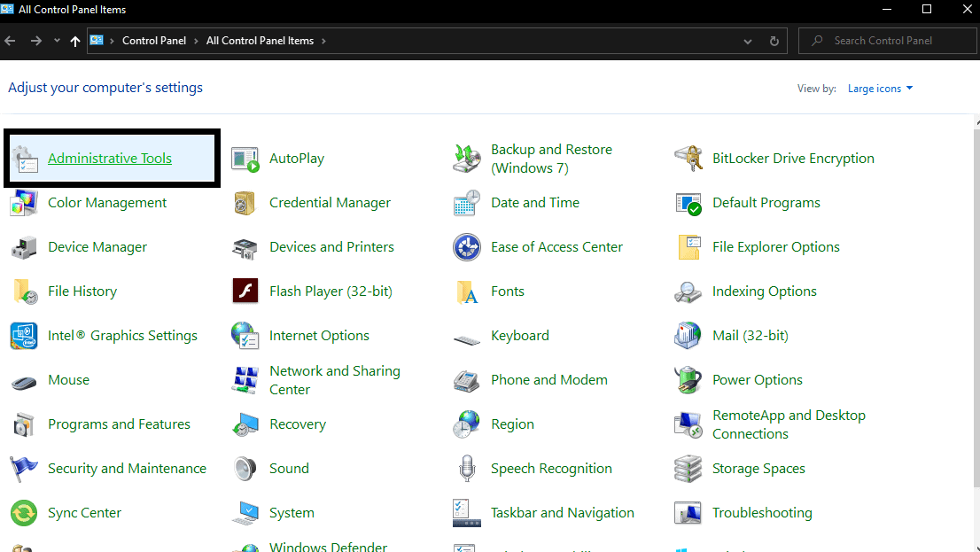Click the Storage Spaces icon
980x552 pixels.
coord(688,469)
